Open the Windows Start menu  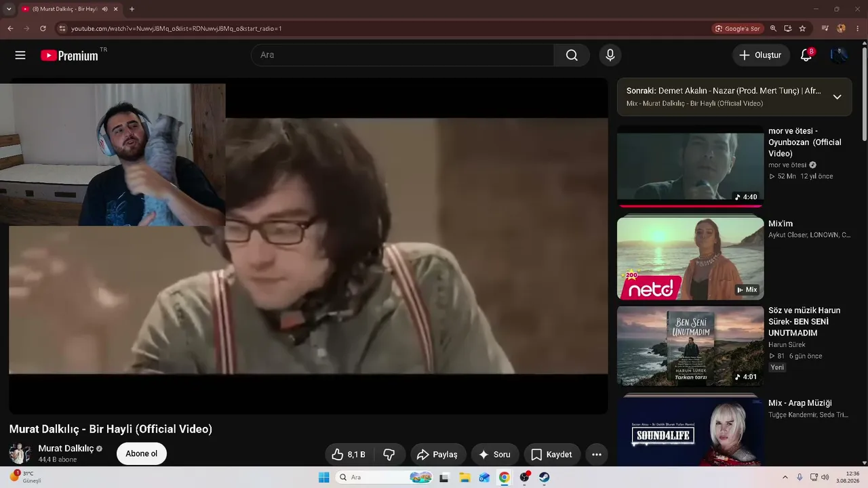[324, 477]
